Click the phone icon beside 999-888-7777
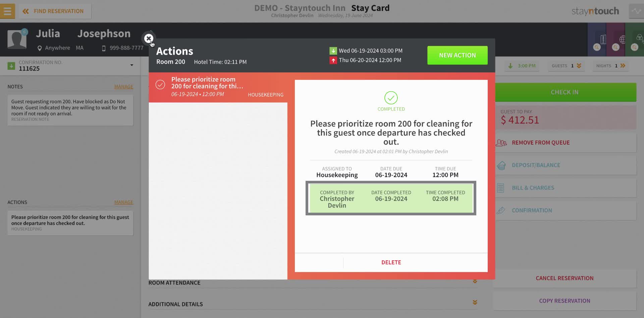 tap(104, 48)
